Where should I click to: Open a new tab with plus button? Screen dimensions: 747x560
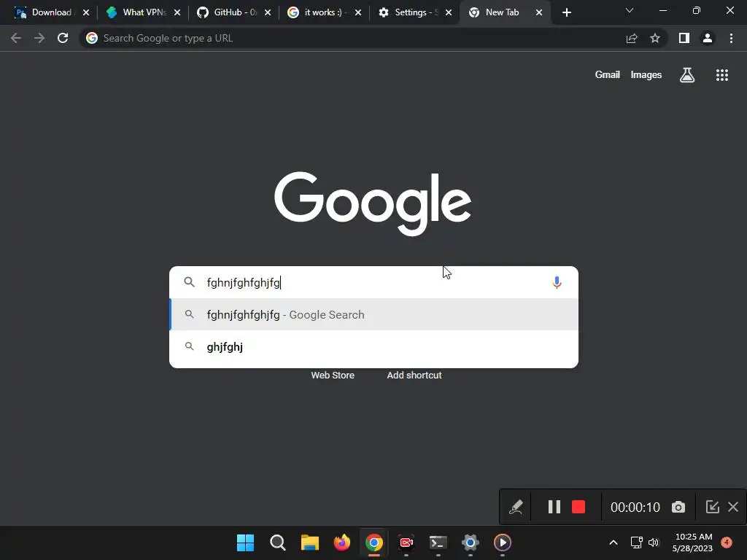pos(566,12)
